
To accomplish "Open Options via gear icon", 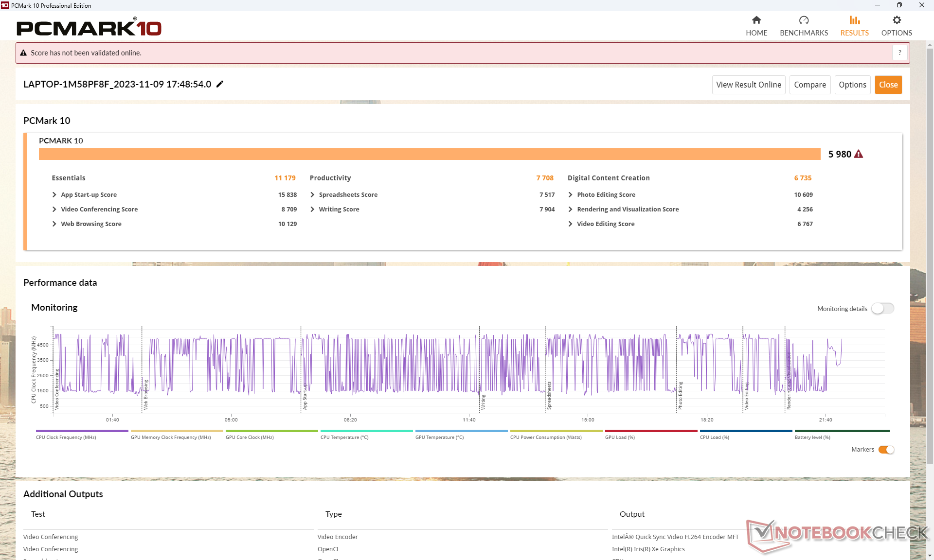I will point(897,20).
